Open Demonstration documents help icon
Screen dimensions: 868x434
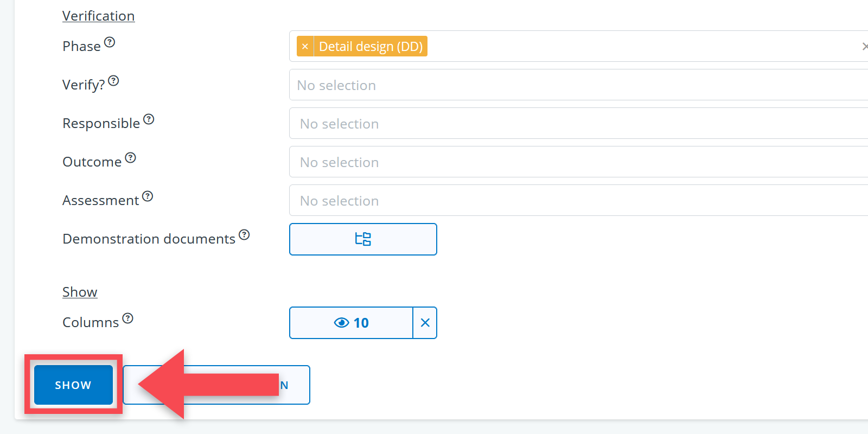[x=244, y=235]
